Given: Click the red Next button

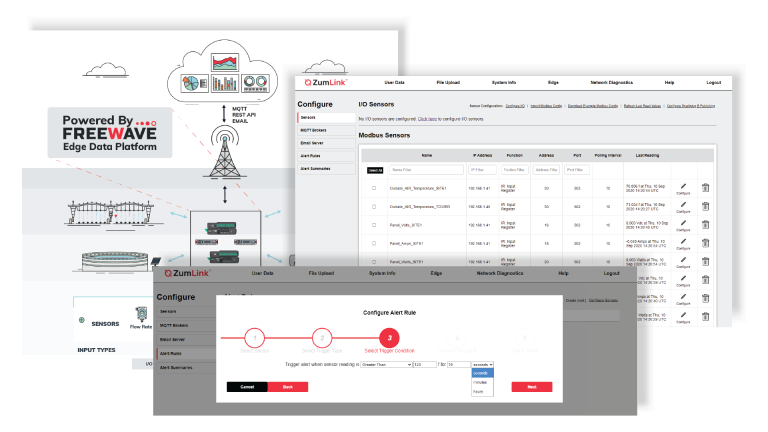Looking at the screenshot, I should tap(532, 387).
